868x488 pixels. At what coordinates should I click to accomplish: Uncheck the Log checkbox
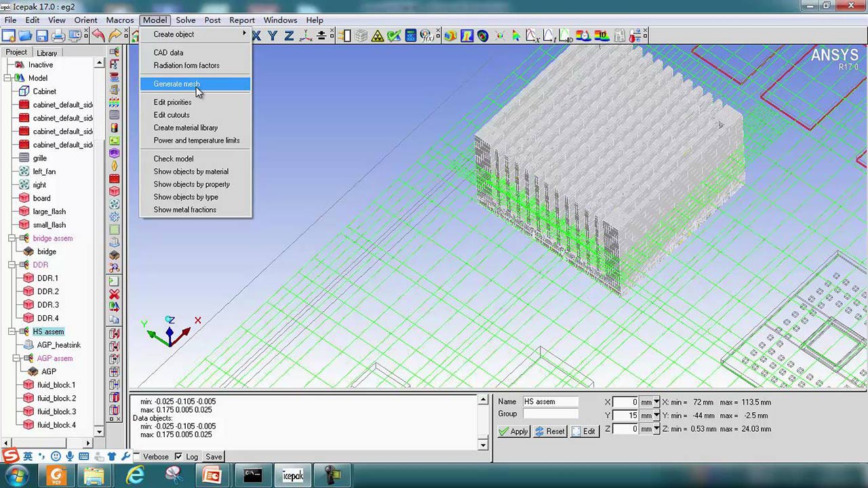click(x=178, y=457)
